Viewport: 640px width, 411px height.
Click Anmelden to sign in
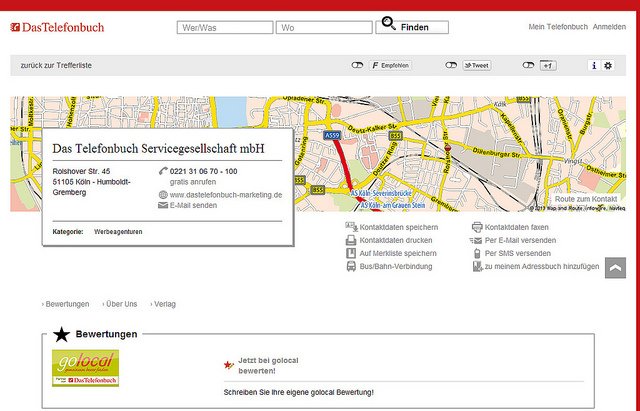pyautogui.click(x=609, y=27)
